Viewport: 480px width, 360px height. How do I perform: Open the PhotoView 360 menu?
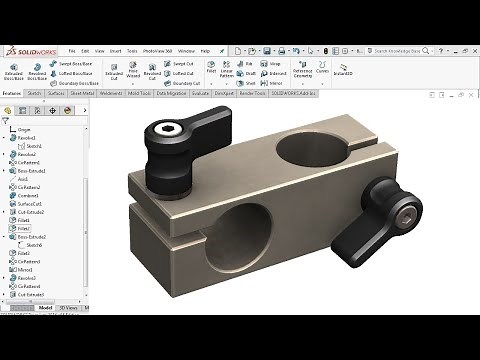pos(157,51)
